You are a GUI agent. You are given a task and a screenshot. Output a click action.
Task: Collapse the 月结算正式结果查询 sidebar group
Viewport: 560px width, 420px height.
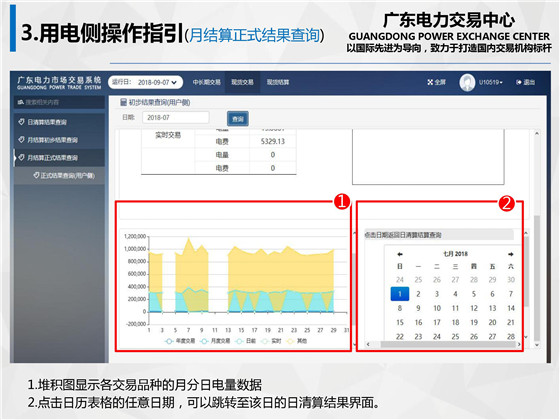click(59, 158)
